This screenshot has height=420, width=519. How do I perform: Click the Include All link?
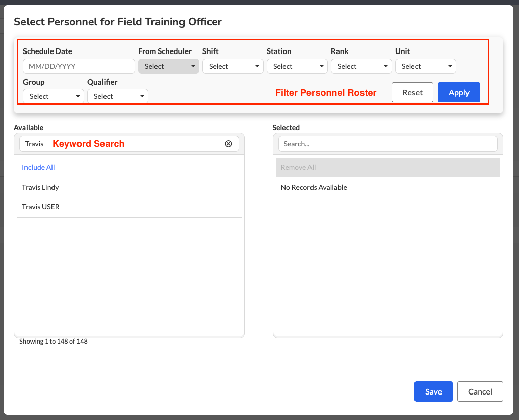click(x=38, y=167)
